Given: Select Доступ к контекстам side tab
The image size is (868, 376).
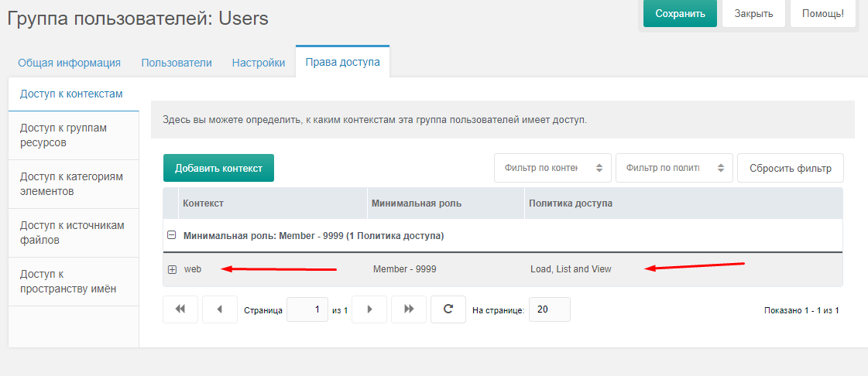Looking at the screenshot, I should pyautogui.click(x=74, y=94).
